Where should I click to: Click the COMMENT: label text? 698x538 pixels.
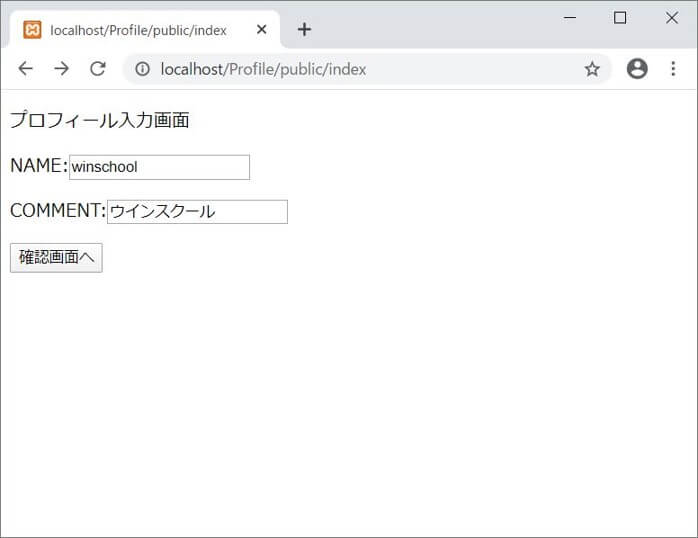coord(58,210)
